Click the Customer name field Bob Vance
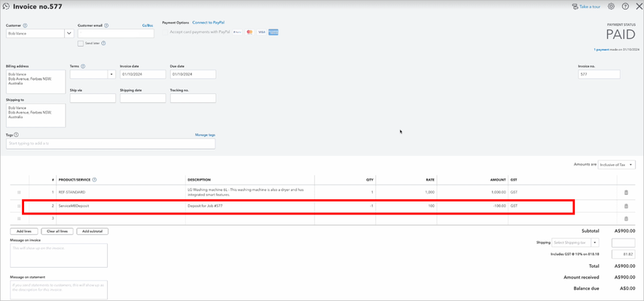This screenshot has width=644, height=301. (x=35, y=34)
